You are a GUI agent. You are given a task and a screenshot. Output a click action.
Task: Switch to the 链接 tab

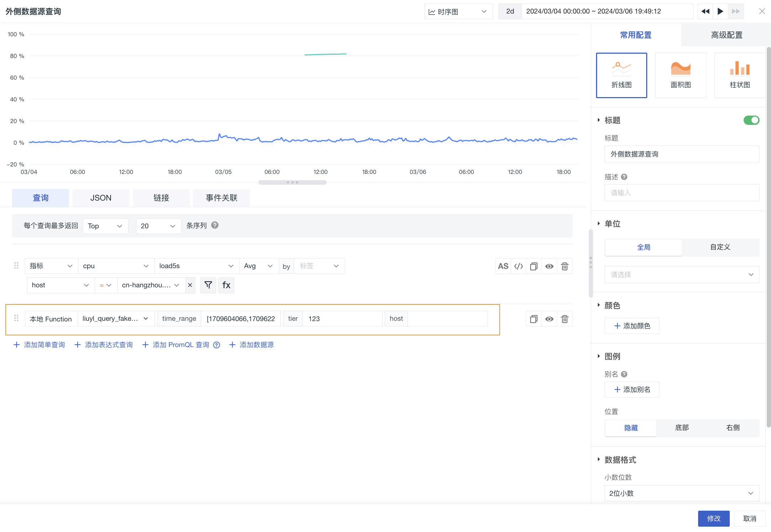(x=161, y=198)
